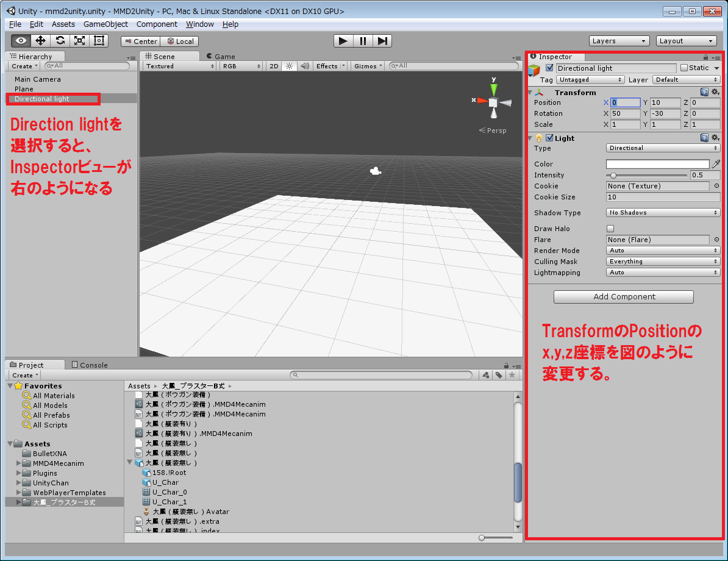Open the Assets menu

63,24
